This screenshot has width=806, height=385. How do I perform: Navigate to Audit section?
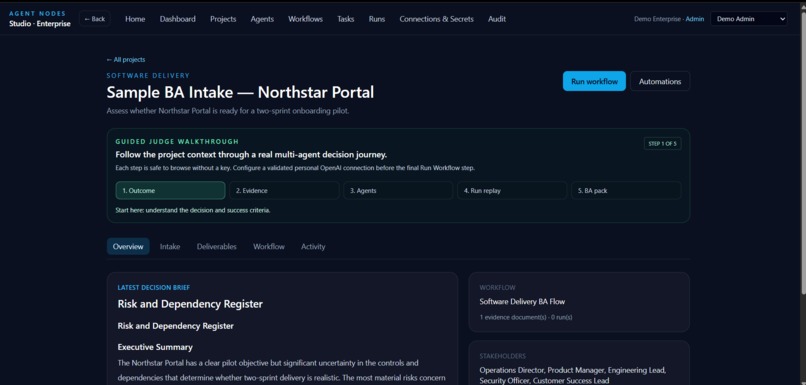(x=497, y=19)
